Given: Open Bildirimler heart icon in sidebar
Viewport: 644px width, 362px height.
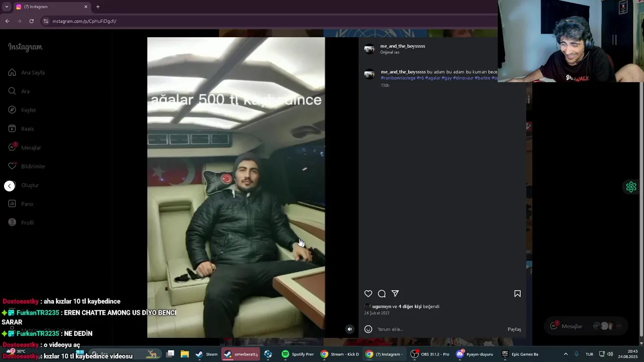Looking at the screenshot, I should pyautogui.click(x=12, y=166).
